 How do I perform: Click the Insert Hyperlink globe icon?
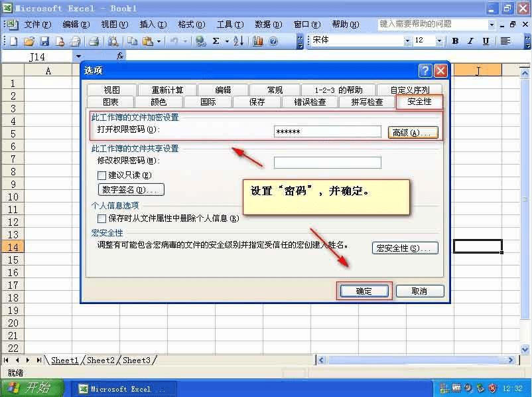click(x=201, y=41)
